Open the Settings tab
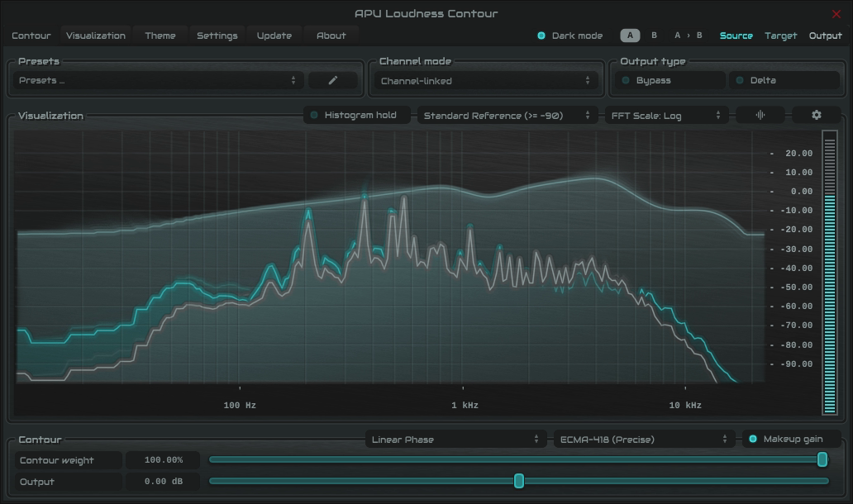The width and height of the screenshot is (853, 504). point(217,36)
